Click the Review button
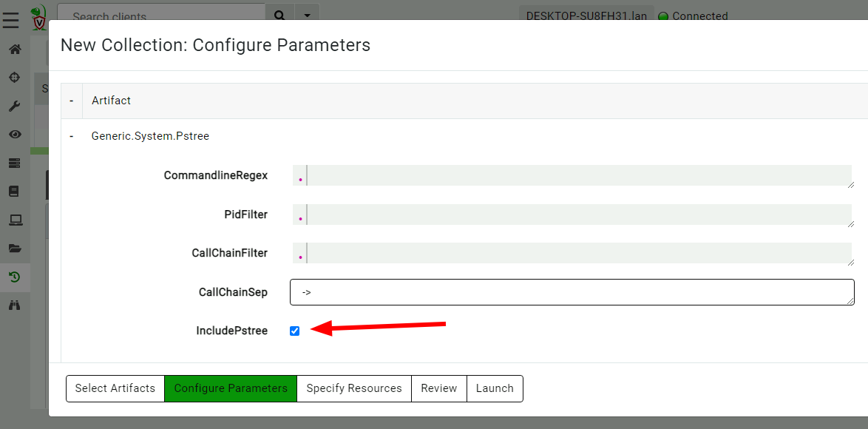This screenshot has height=429, width=868. 439,388
